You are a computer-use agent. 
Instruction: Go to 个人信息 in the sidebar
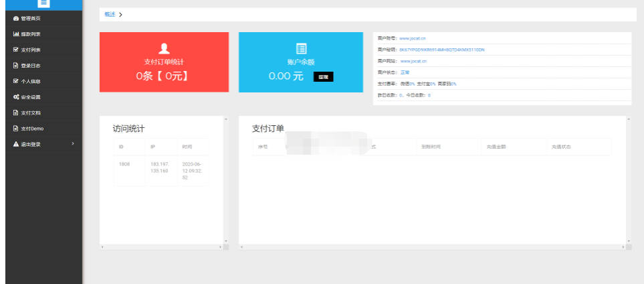(x=31, y=81)
